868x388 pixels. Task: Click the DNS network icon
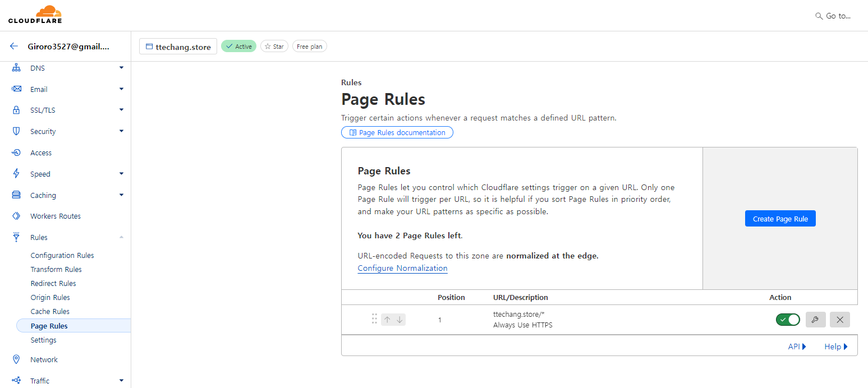click(16, 68)
